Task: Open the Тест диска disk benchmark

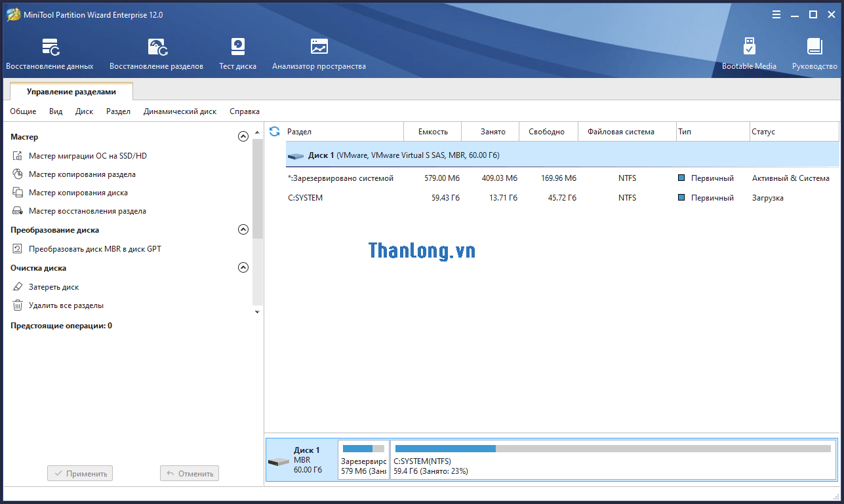Action: 237,53
